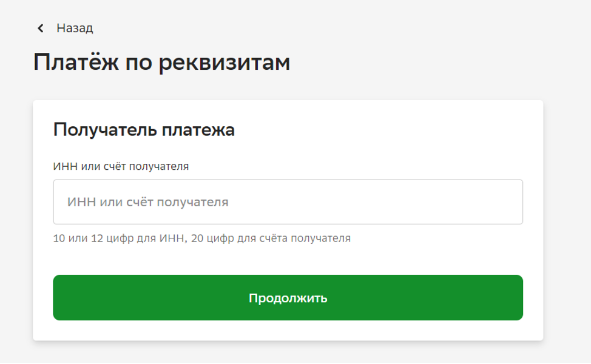Click the label above the recipient input
Screen dimensions: 591x364
point(121,166)
